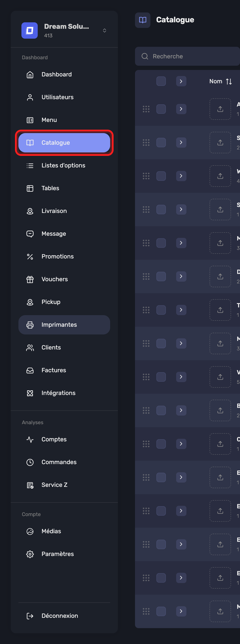This screenshot has height=644, width=240.
Task: Click the drag handle of the first catalogue row
Action: [x=146, y=109]
